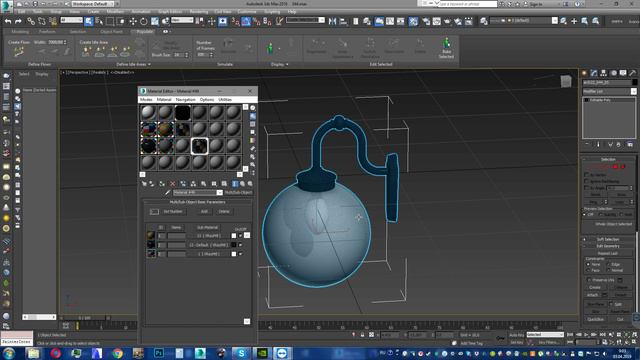The width and height of the screenshot is (640, 360).
Task: Toggle the By Vertex checkbox
Action: click(x=587, y=175)
